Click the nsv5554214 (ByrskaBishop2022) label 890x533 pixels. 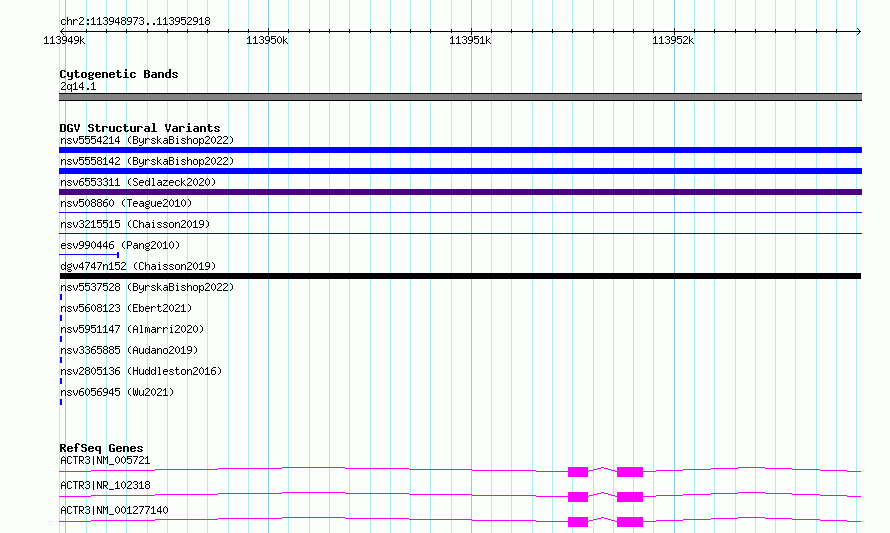coord(147,140)
